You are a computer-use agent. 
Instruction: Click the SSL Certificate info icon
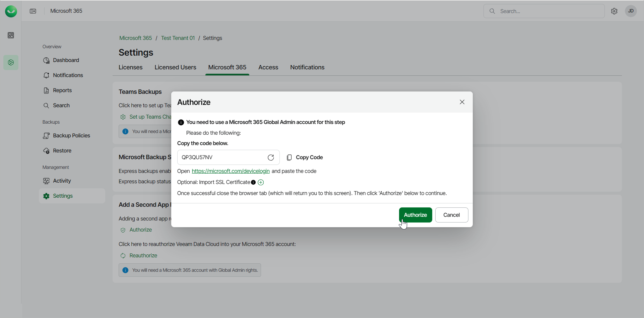253,182
